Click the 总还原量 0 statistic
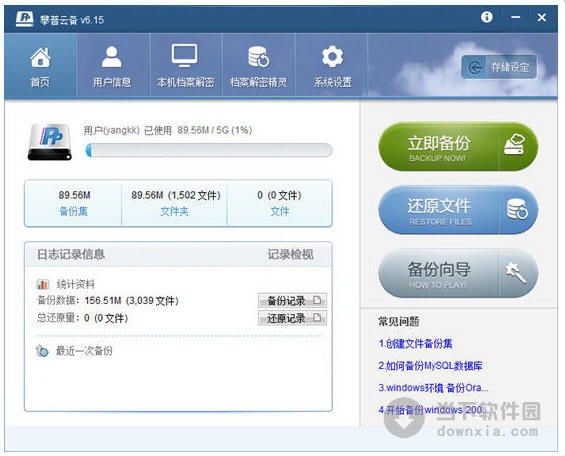Screen dimensions: 565x456 (83, 318)
